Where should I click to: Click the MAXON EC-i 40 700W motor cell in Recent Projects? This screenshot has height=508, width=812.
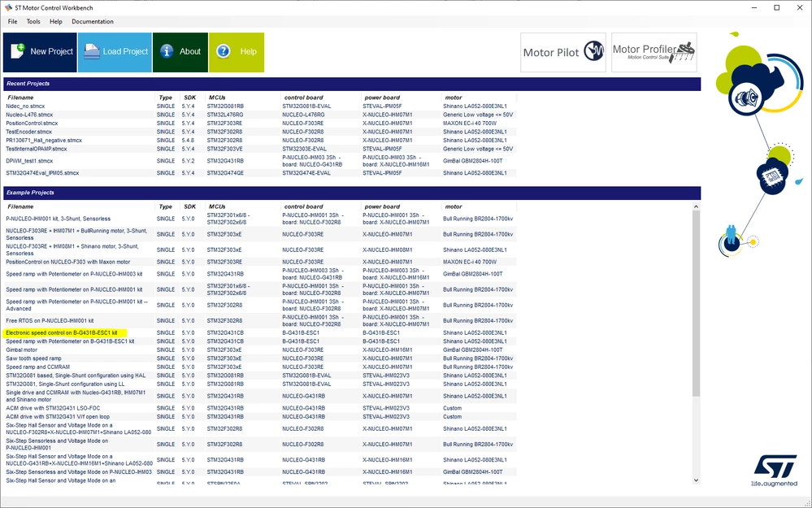(470, 124)
